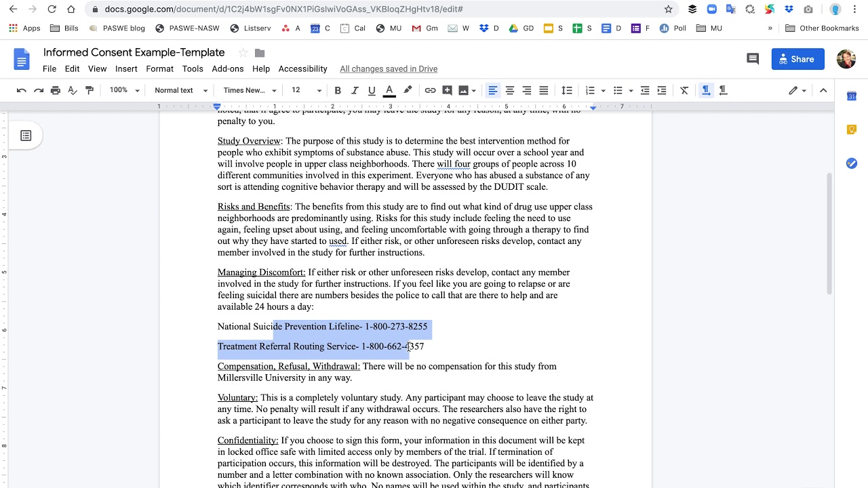Click the right indent ruler marker

(593, 107)
